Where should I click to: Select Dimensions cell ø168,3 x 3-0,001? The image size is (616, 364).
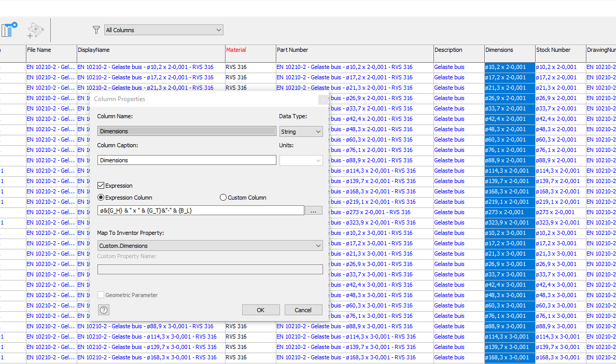click(510, 358)
